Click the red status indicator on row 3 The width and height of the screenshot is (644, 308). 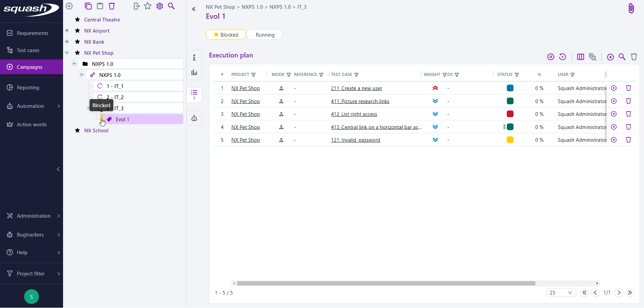(510, 114)
